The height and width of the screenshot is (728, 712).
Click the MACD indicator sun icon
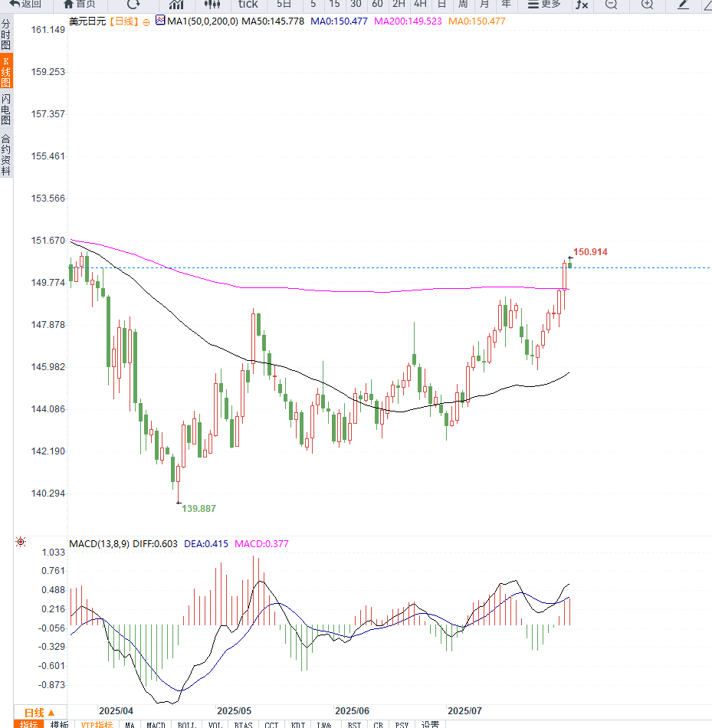[x=21, y=542]
